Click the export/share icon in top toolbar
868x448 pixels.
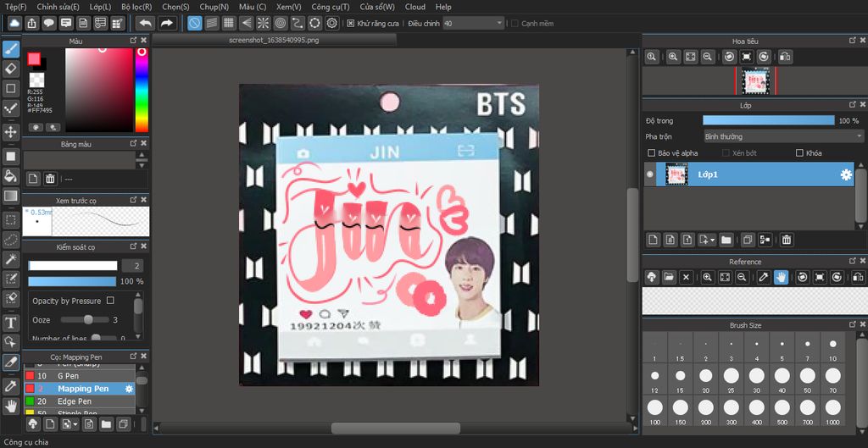(x=32, y=23)
